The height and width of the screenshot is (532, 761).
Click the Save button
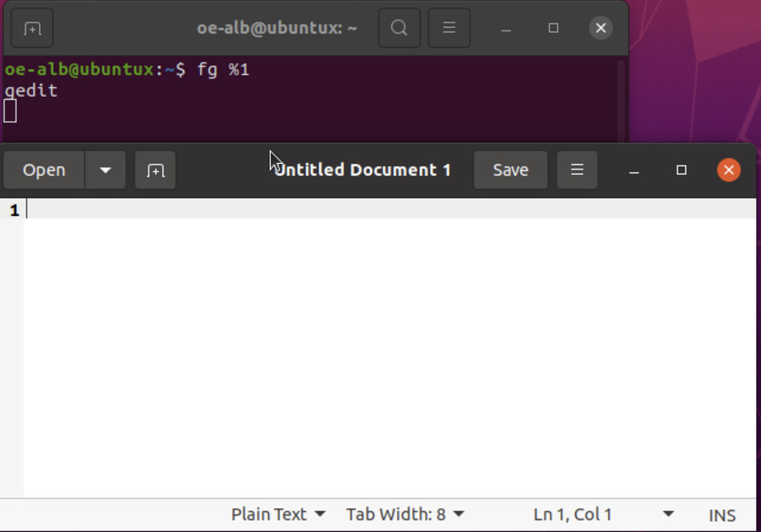tap(510, 170)
